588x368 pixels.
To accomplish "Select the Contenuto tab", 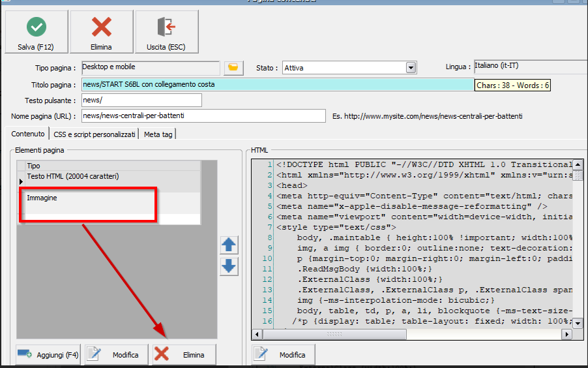I will point(28,134).
